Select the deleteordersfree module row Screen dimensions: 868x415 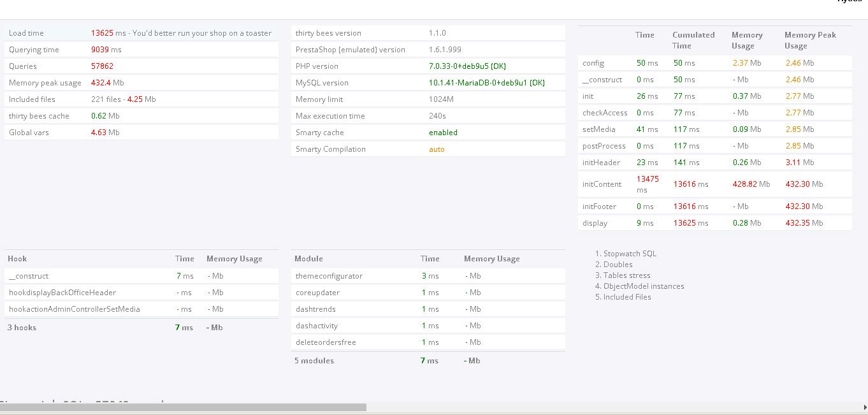click(428, 342)
